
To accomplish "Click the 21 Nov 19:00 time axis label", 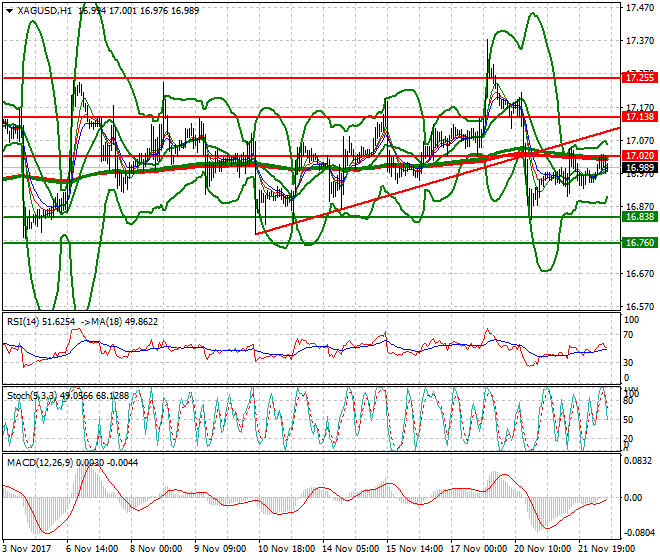I will [607, 549].
